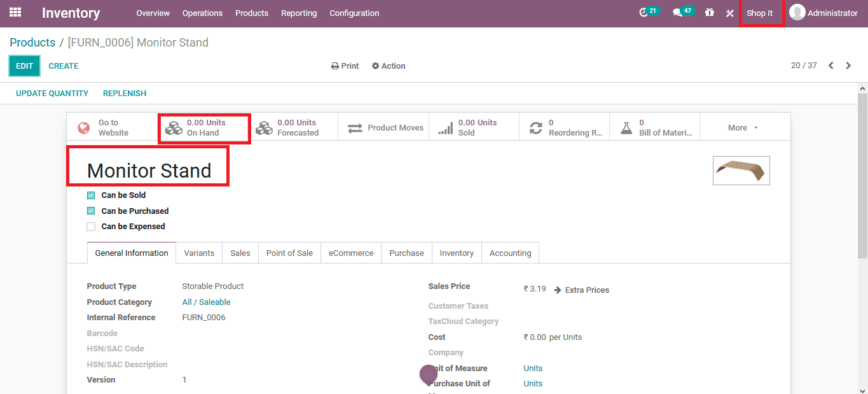This screenshot has width=868, height=394.
Task: Click the Inventory app title
Action: coord(71,13)
